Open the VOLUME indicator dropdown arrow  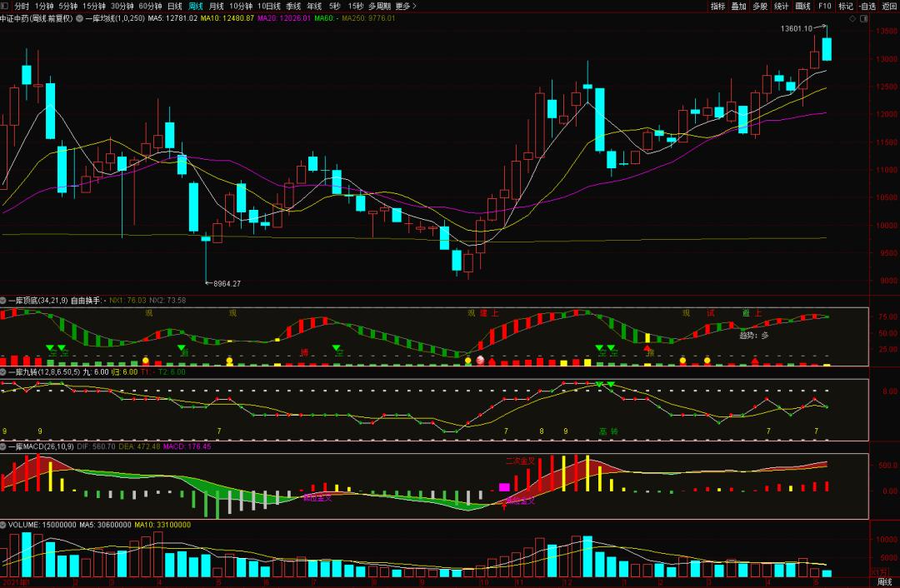click(3, 525)
